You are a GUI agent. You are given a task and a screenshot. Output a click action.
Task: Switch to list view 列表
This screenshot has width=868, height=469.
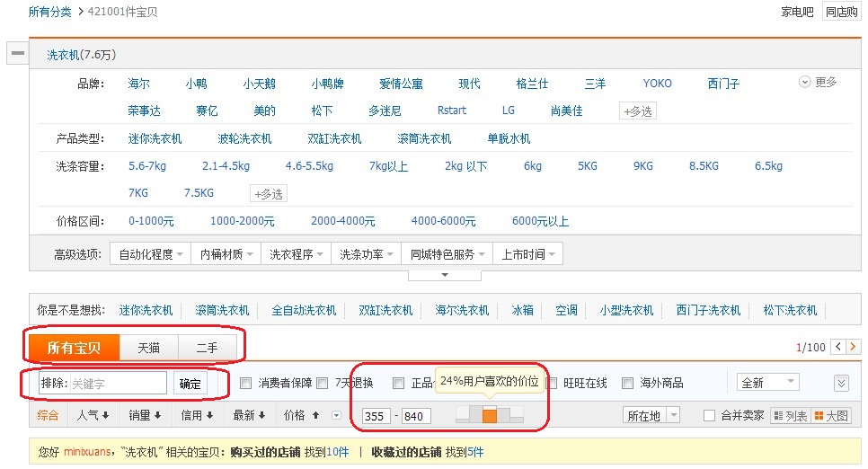tap(791, 416)
